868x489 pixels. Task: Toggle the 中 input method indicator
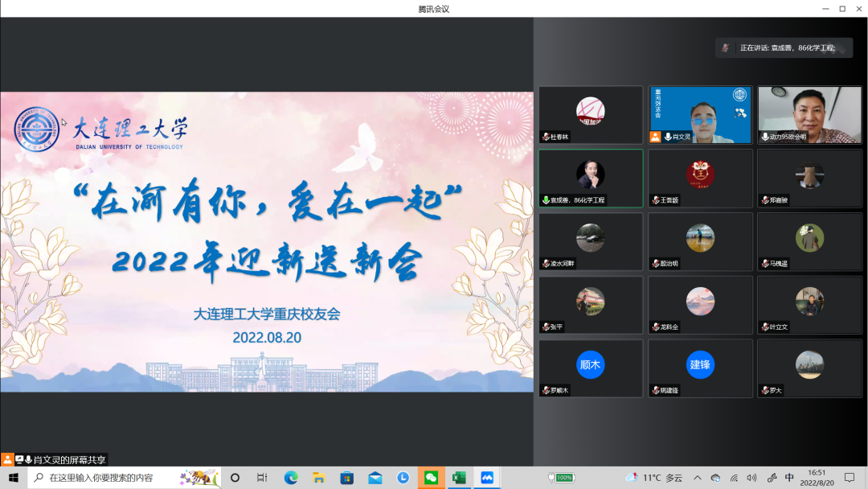click(789, 478)
